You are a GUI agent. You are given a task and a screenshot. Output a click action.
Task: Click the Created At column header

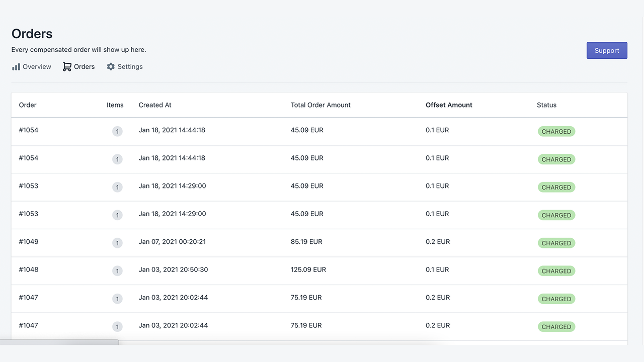tap(154, 105)
